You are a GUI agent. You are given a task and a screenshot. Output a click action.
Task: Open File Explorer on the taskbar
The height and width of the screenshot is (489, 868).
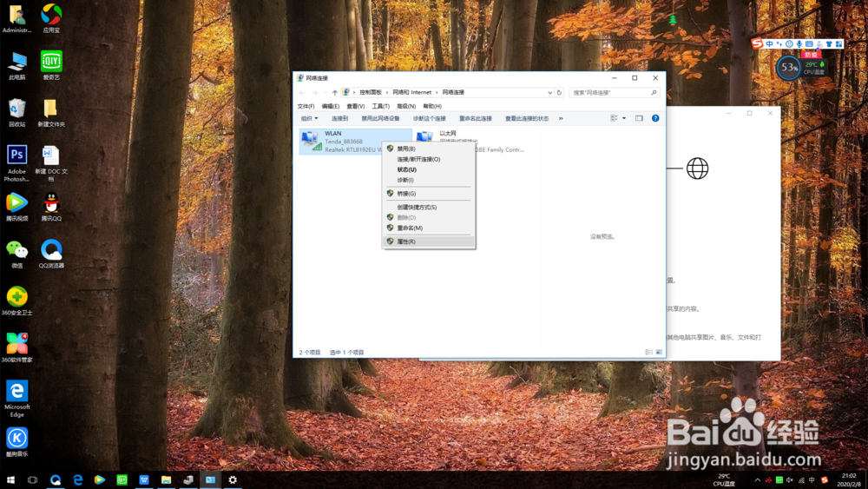(x=166, y=479)
